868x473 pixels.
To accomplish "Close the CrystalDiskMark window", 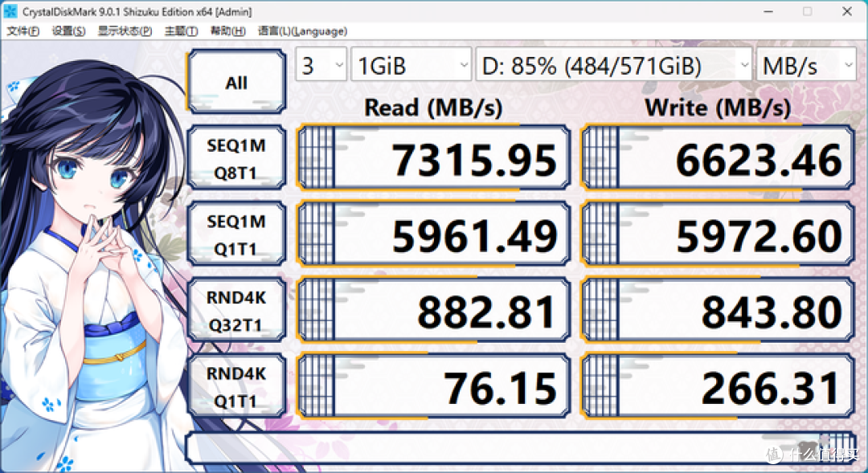I will coord(847,11).
